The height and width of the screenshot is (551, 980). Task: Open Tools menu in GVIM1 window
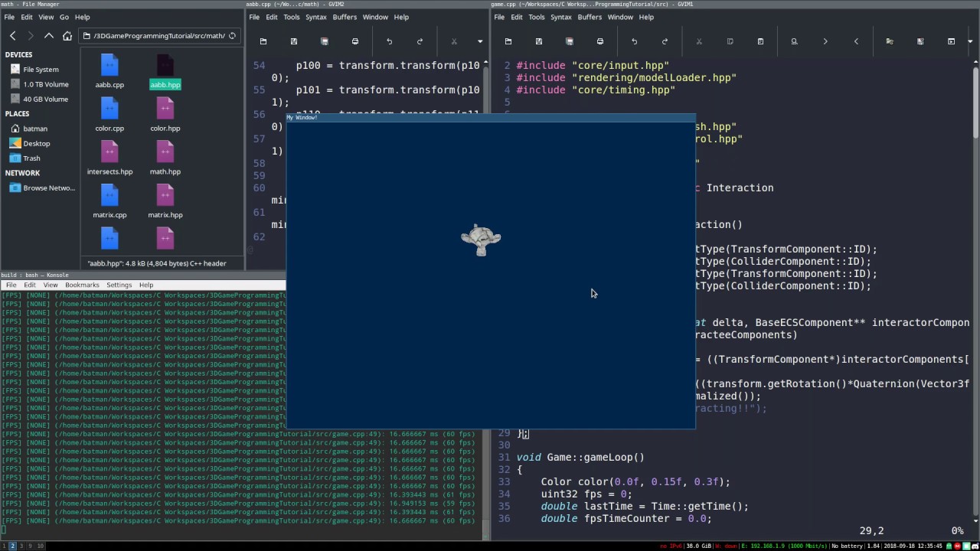537,17
